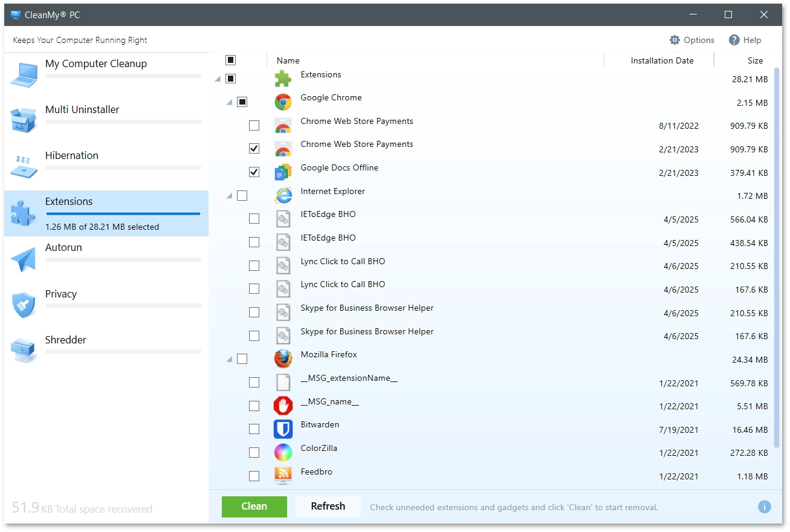This screenshot has width=790, height=532.
Task: Check the 438.54 KB IEToEdge BHO checkbox
Action: (x=254, y=242)
